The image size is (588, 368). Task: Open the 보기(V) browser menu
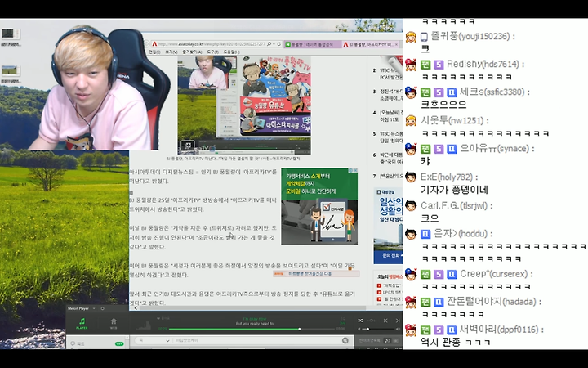point(171,52)
